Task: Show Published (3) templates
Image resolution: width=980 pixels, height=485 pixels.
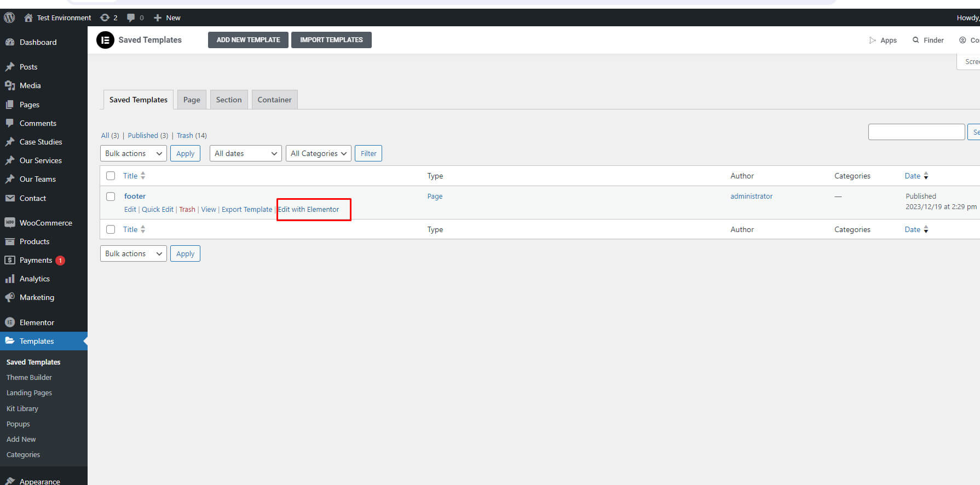Action: point(148,135)
